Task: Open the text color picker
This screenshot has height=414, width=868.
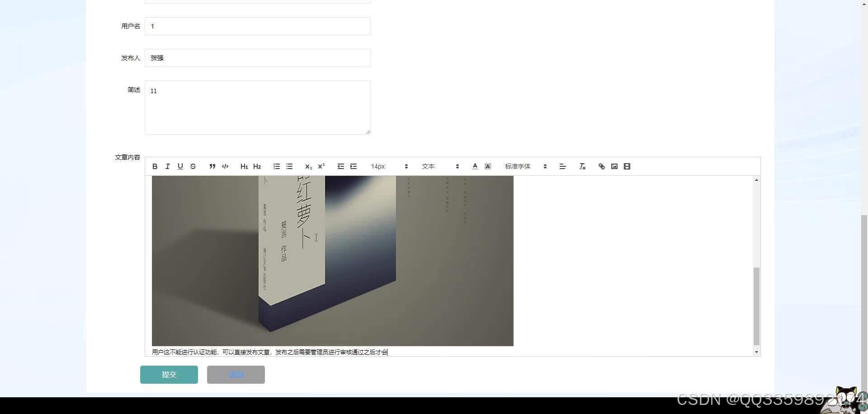Action: tap(475, 166)
